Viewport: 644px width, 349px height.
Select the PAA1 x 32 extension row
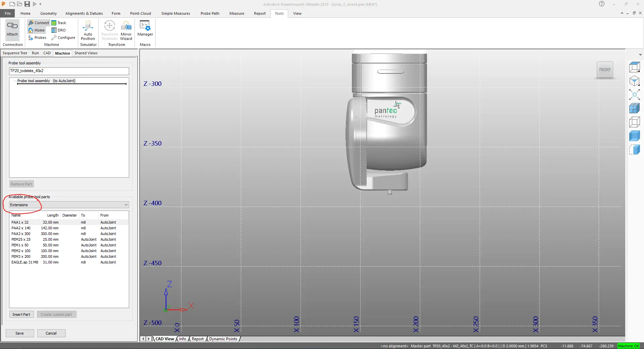click(69, 222)
